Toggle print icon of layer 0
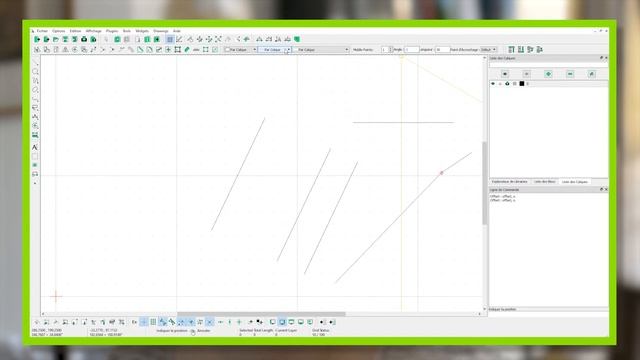Screen dimensions: 640x360 click(x=507, y=84)
